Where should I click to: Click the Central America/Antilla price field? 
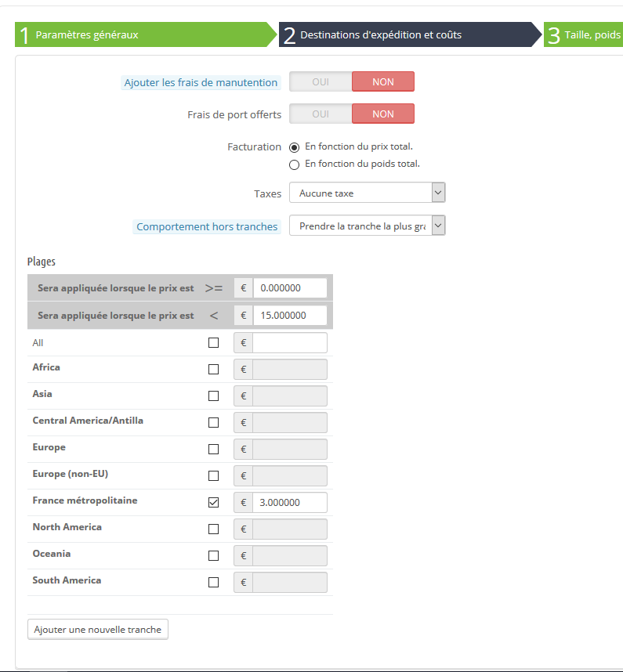coord(290,423)
